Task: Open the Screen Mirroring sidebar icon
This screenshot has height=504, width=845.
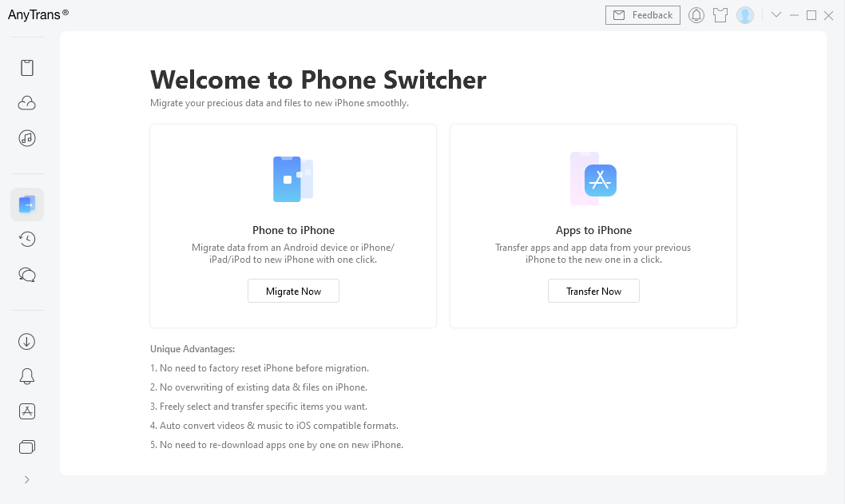Action: [x=27, y=446]
